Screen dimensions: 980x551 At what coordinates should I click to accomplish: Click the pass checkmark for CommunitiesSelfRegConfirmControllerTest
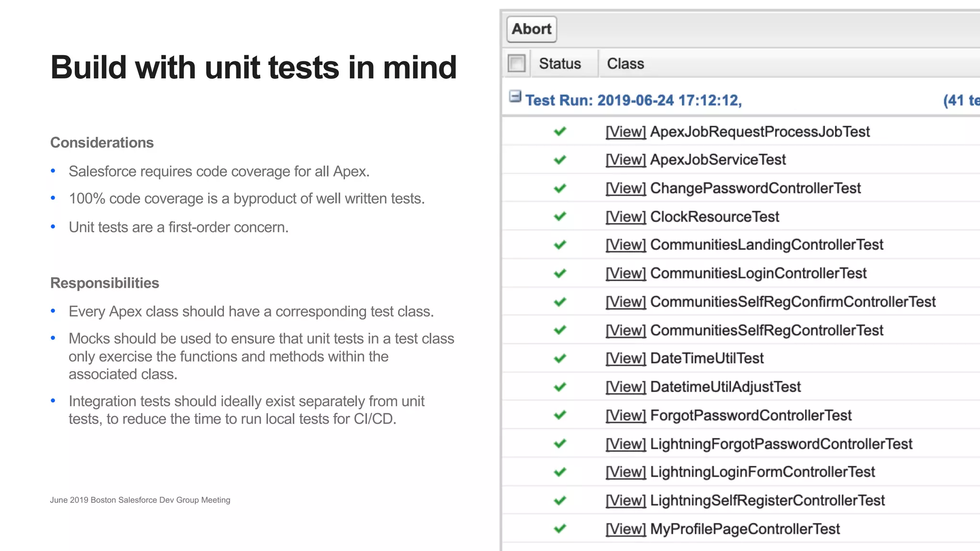pos(560,301)
